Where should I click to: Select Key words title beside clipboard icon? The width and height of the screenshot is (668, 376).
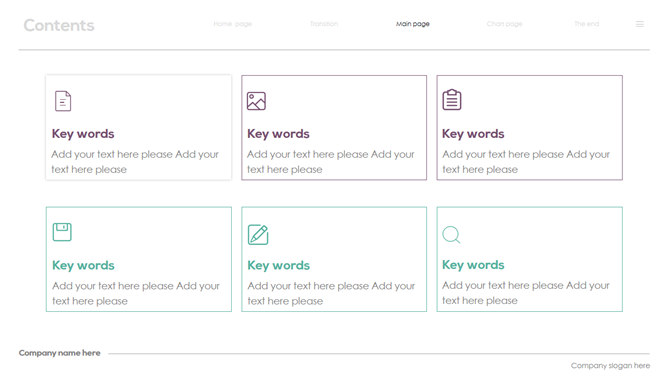473,134
